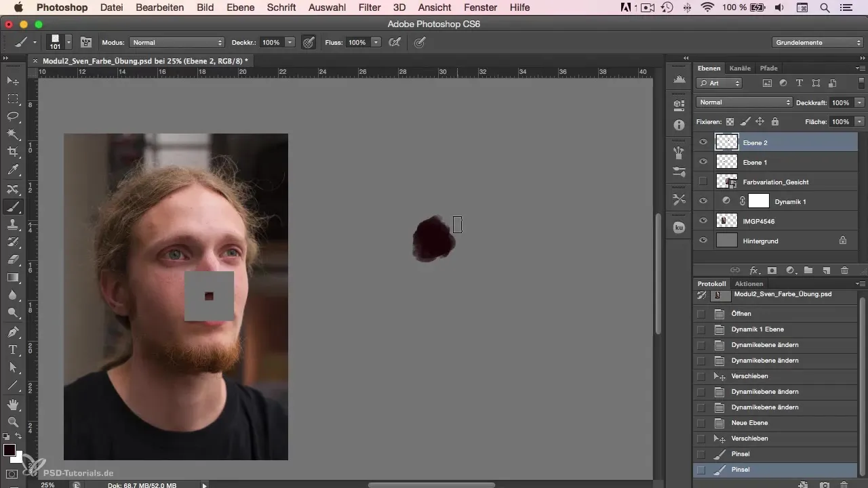Viewport: 868px width, 488px height.
Task: Select the Gradient tool
Action: click(13, 278)
